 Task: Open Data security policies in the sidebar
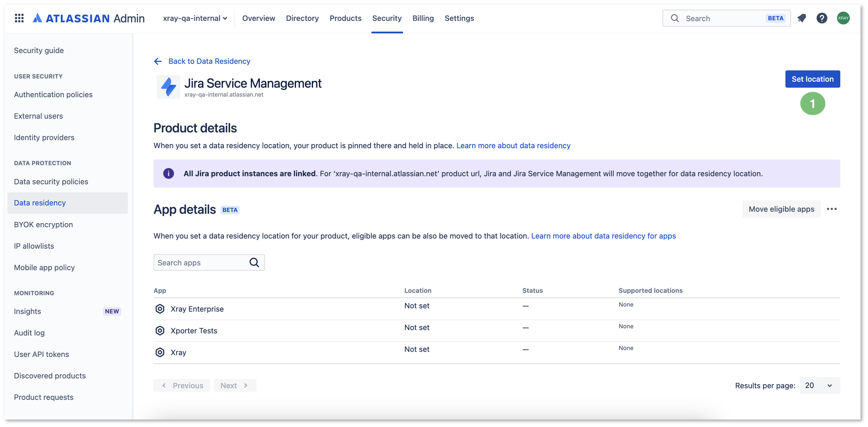pyautogui.click(x=51, y=182)
